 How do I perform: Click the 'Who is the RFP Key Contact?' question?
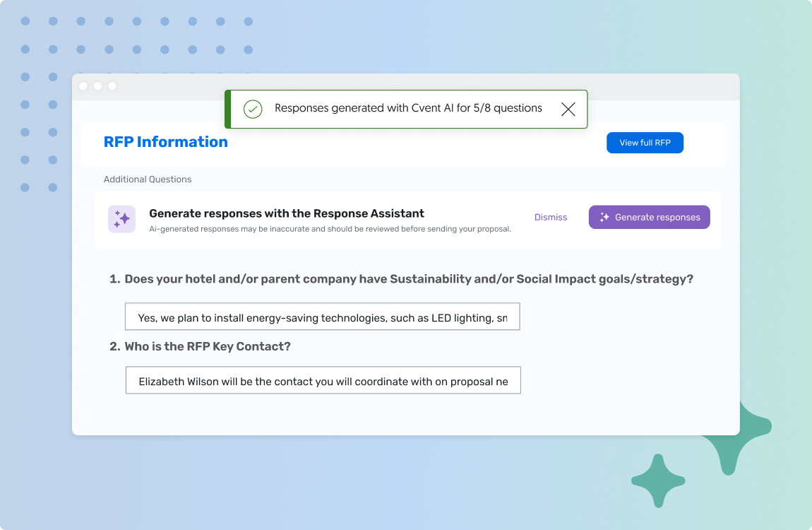coord(207,346)
